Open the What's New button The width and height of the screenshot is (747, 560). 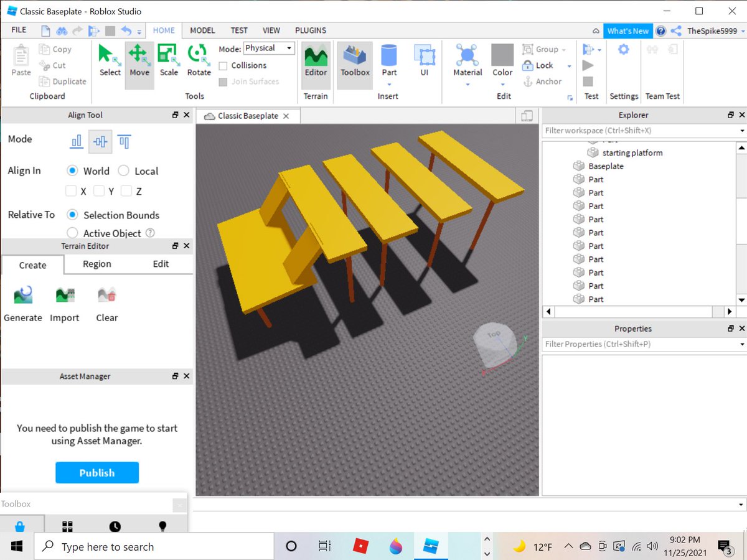[x=627, y=31]
